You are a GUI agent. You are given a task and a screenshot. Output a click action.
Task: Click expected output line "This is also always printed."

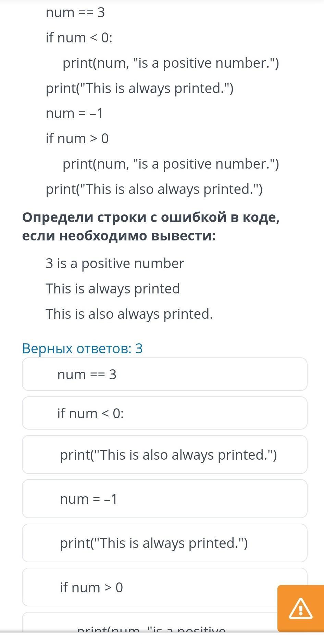(x=129, y=314)
